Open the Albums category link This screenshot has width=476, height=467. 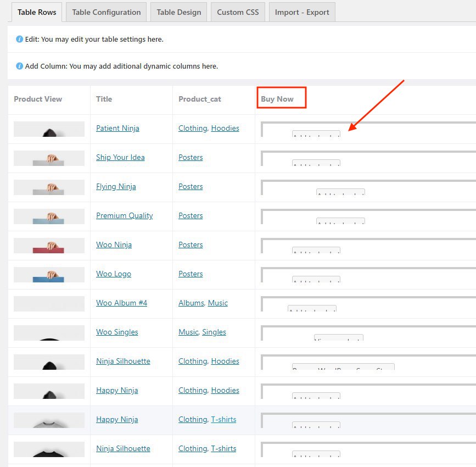click(191, 303)
